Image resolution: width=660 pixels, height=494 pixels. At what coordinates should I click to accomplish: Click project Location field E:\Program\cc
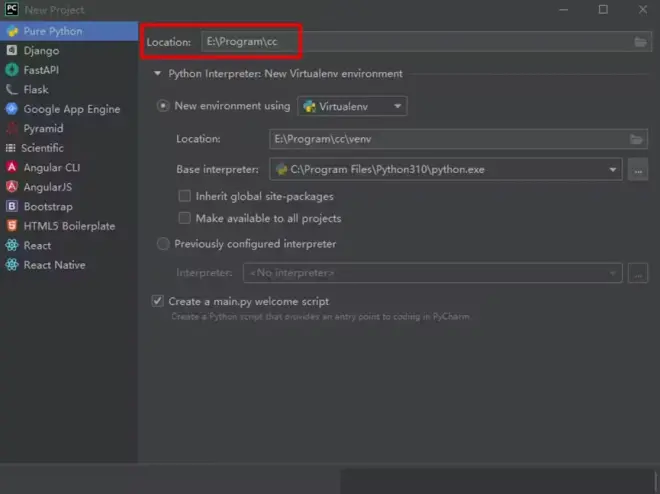tap(426, 42)
